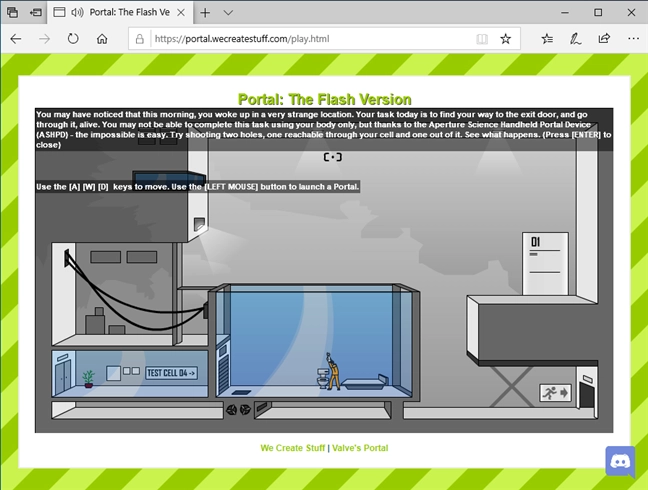
Task: Open the browser Settings and more menu
Action: click(x=633, y=38)
